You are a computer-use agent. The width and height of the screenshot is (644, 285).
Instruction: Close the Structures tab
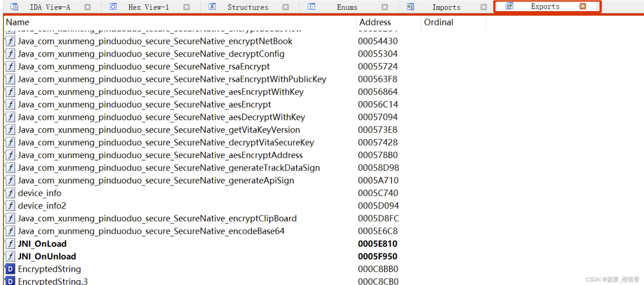pyautogui.click(x=286, y=7)
